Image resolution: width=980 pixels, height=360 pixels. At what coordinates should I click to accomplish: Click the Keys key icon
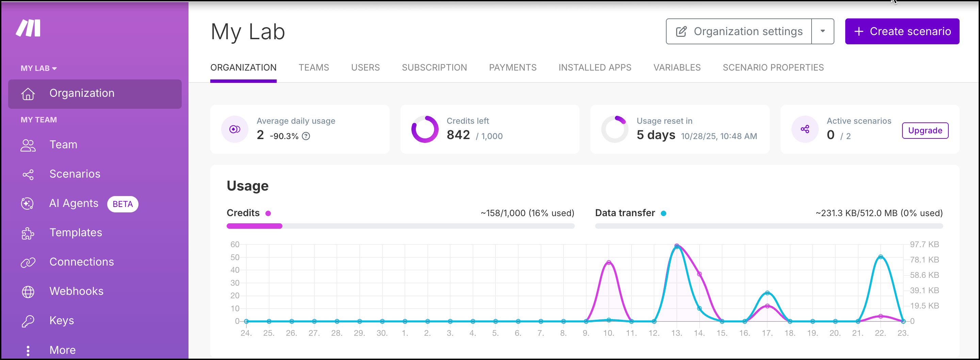pyautogui.click(x=28, y=321)
